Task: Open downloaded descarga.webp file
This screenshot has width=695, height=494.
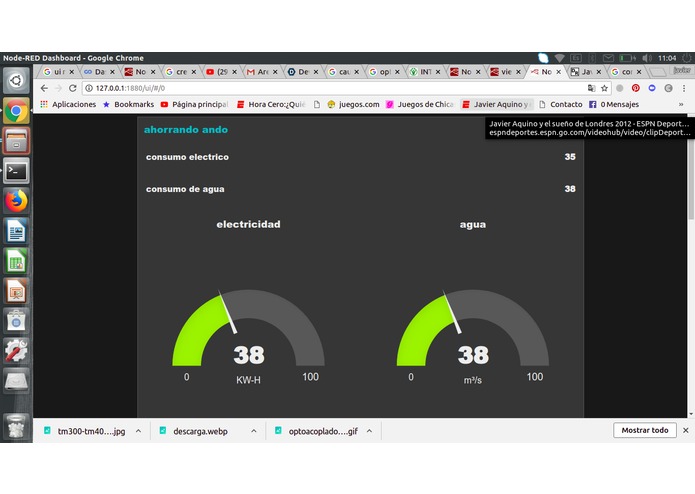Action: 194,431
